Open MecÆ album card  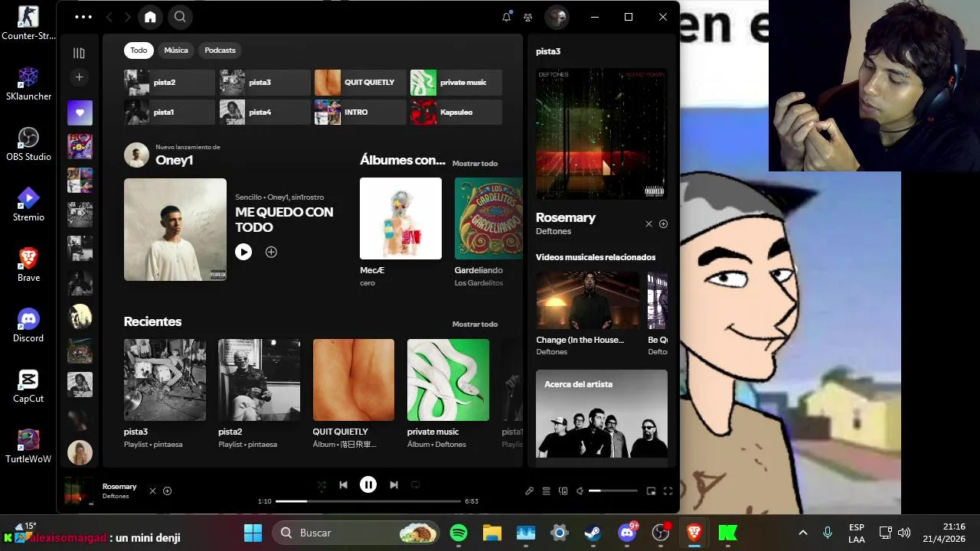point(400,233)
